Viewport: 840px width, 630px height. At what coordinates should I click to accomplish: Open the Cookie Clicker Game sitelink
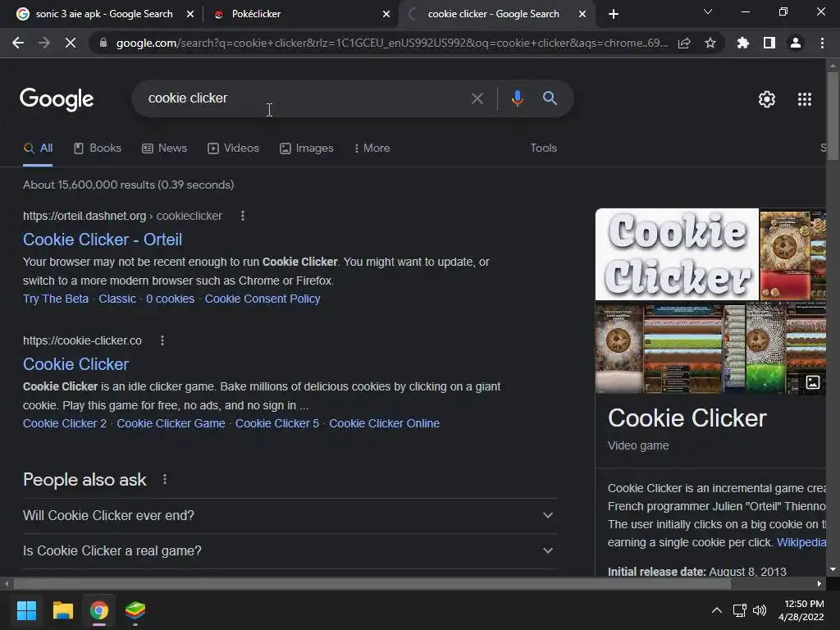tap(171, 423)
